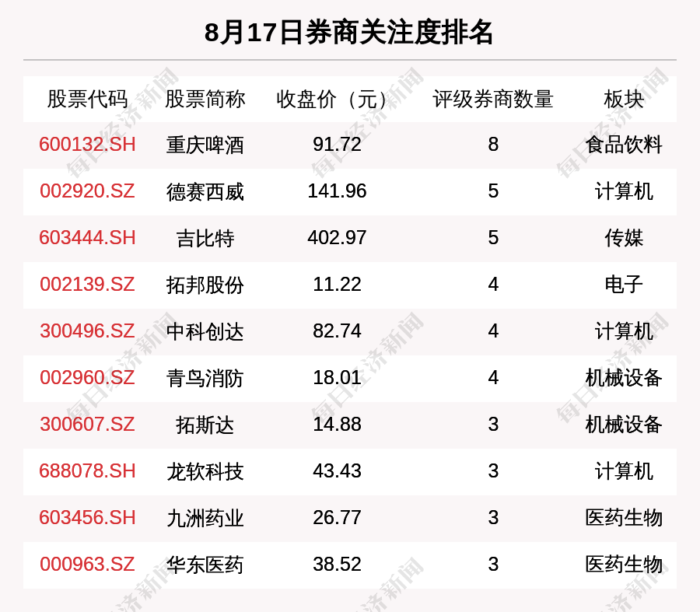
Task: Click stock code 000963.SZ
Action: 87,565
